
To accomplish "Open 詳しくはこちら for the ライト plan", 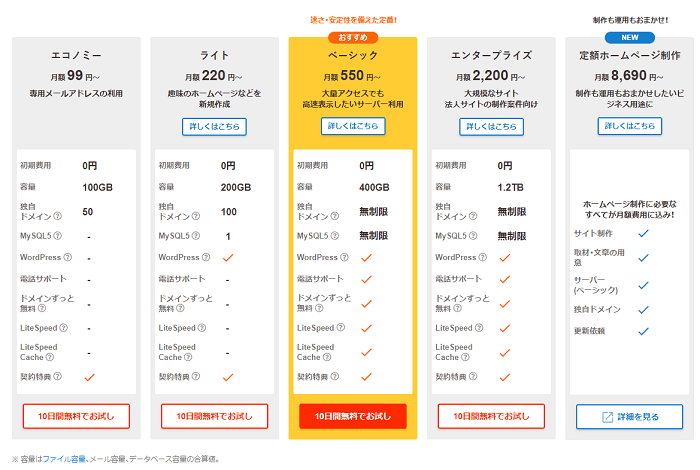I will 214,127.
